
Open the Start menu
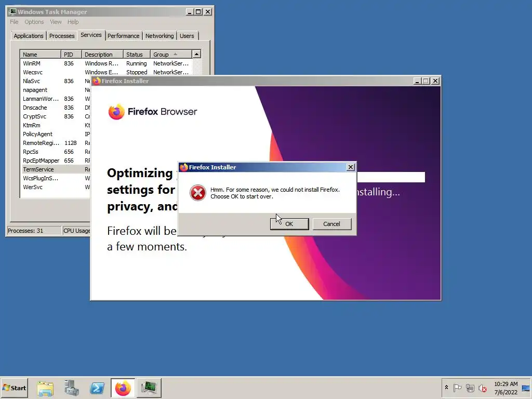tap(14, 388)
